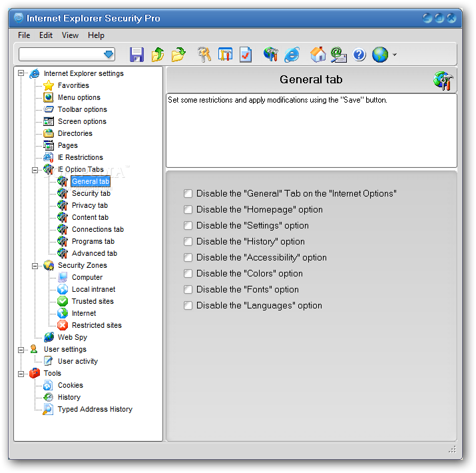The height and width of the screenshot is (473, 476).
Task: Select Privacy tab in the tree
Action: click(90, 206)
